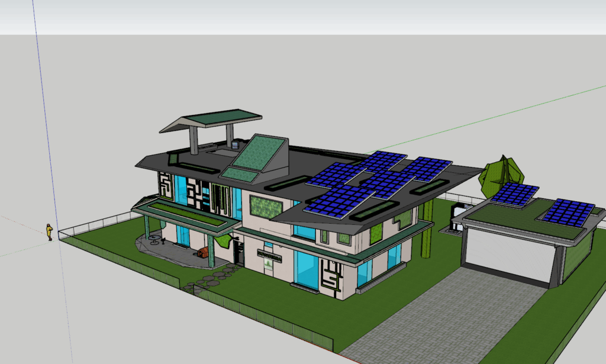Image resolution: width=606 pixels, height=364 pixels.
Task: Select the right solar panel on the garage roof
Action: (x=568, y=211)
